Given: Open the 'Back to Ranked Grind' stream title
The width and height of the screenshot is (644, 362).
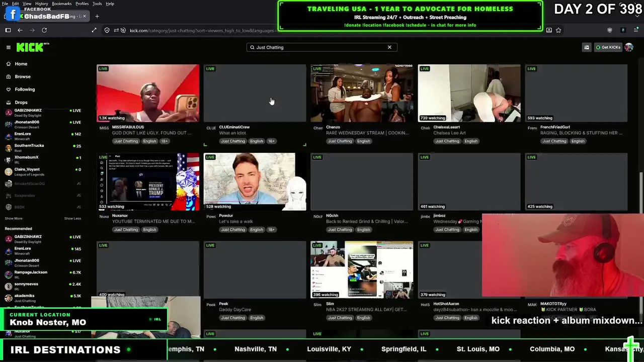Looking at the screenshot, I should pos(367,222).
